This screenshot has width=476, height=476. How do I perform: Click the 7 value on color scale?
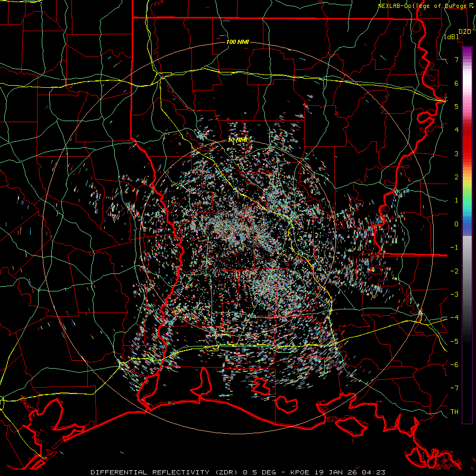pos(456,59)
